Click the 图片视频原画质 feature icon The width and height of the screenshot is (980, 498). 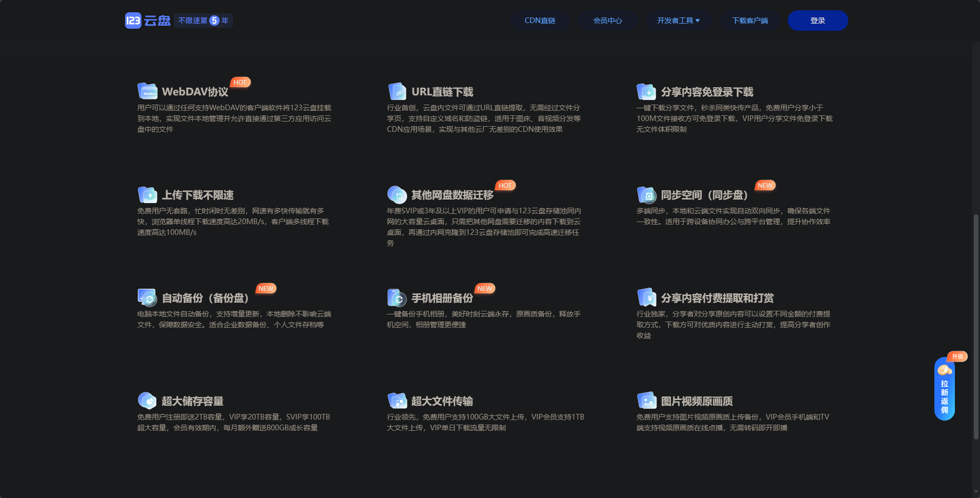[x=646, y=401]
